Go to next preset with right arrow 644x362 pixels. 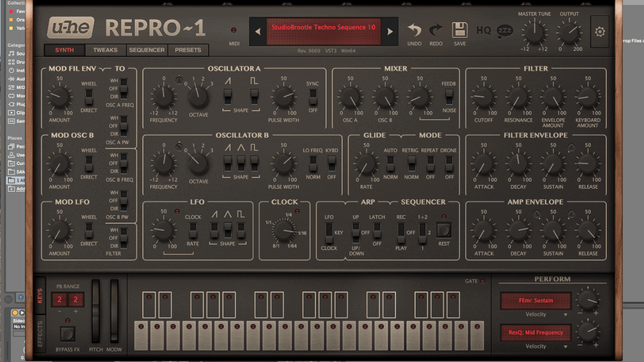pyautogui.click(x=389, y=32)
